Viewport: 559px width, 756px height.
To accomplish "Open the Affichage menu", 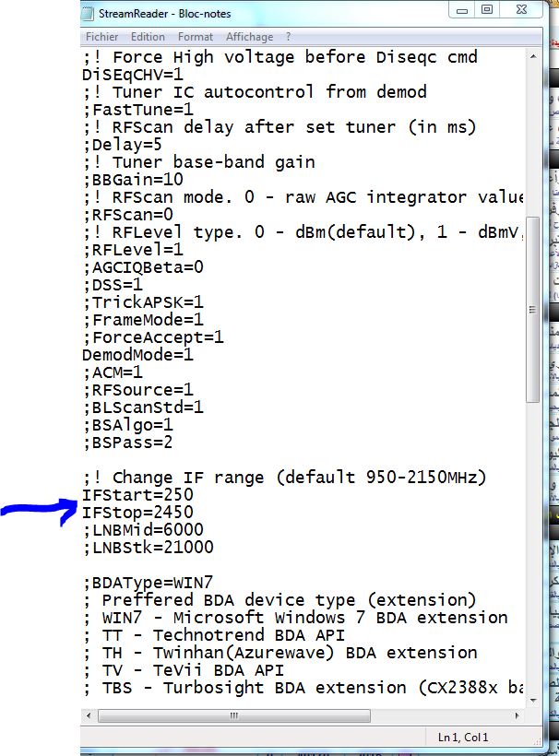I will (249, 37).
